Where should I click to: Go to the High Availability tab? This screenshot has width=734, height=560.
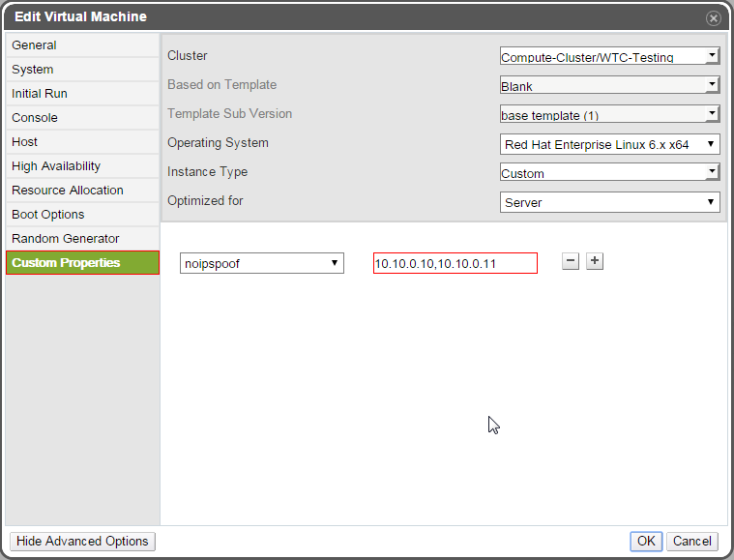pyautogui.click(x=56, y=166)
